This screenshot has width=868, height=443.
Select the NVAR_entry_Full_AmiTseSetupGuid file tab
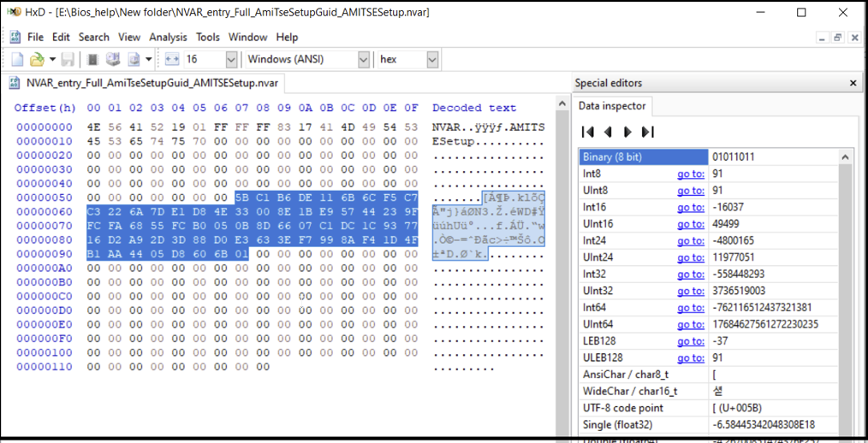147,84
